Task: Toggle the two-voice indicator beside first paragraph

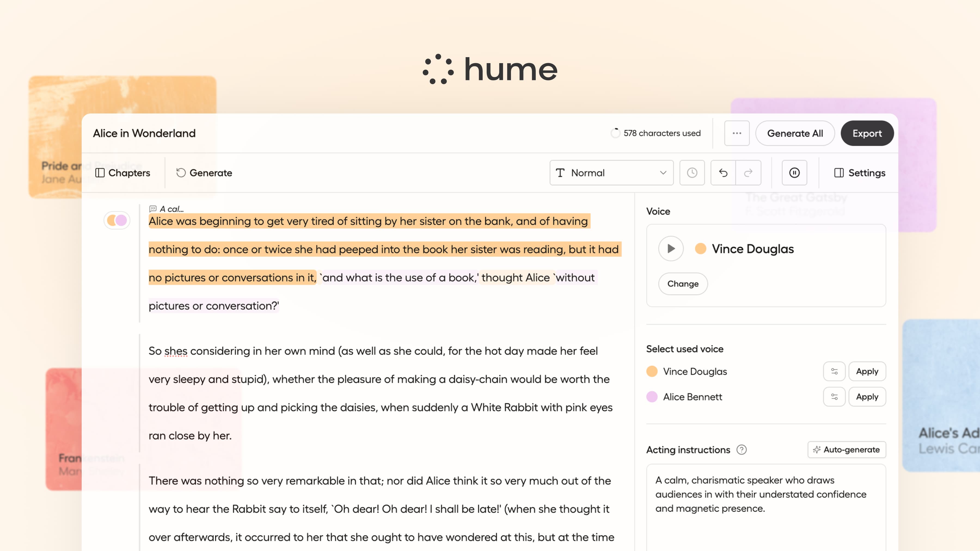Action: click(117, 220)
